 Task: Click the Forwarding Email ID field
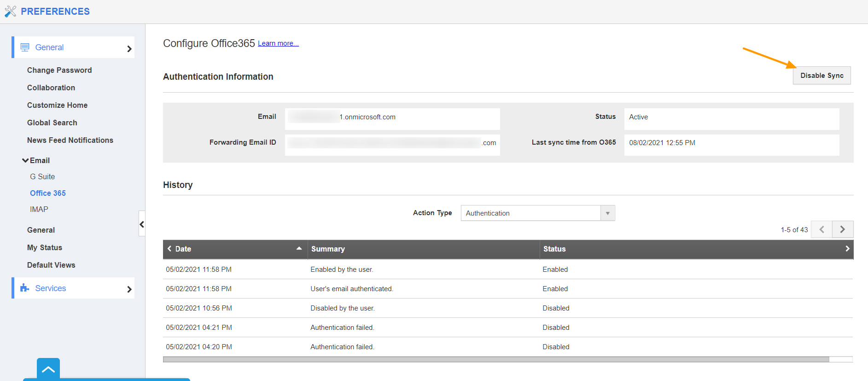tap(392, 145)
